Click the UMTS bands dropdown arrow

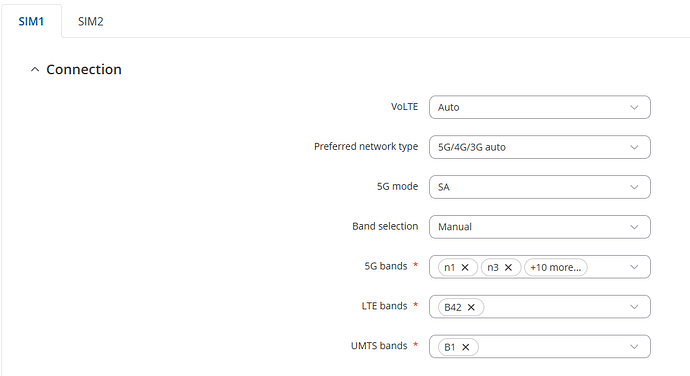tap(634, 347)
